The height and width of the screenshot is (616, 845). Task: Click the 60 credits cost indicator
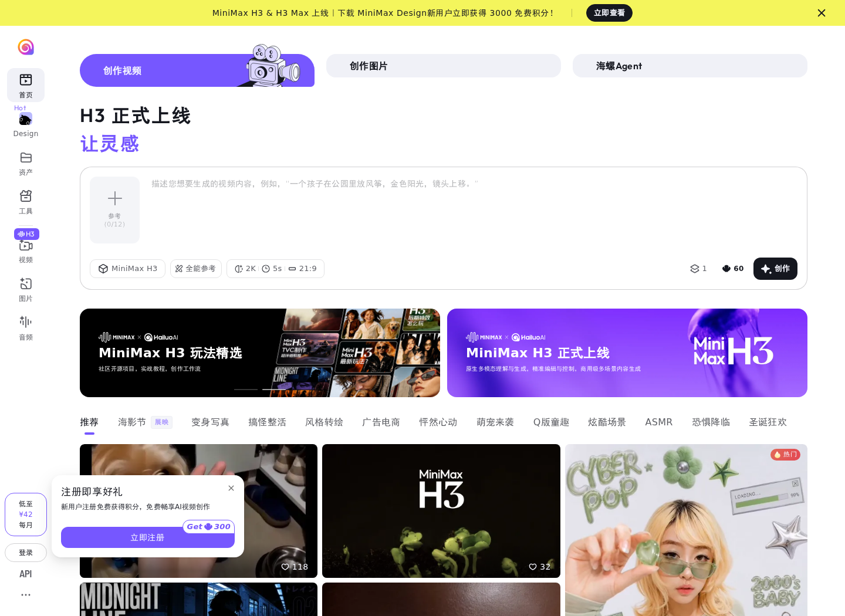[733, 269]
